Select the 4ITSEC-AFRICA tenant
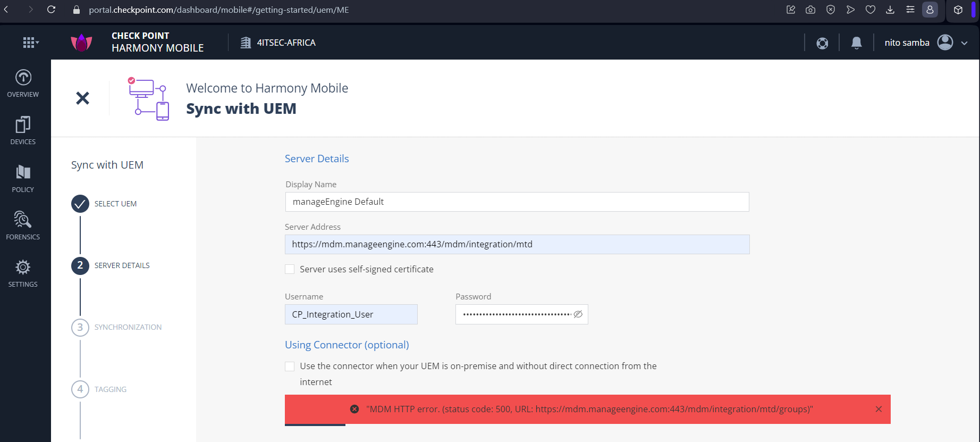This screenshot has width=980, height=442. click(x=278, y=43)
